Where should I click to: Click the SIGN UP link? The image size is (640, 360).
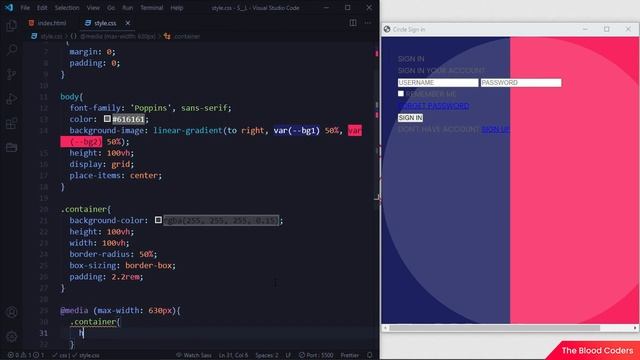496,129
